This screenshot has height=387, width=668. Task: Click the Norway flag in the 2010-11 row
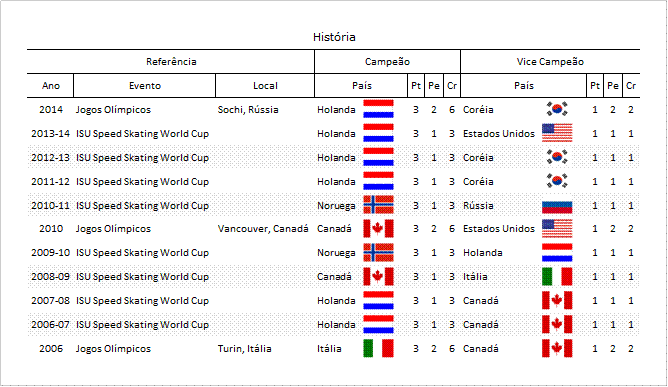[378, 205]
